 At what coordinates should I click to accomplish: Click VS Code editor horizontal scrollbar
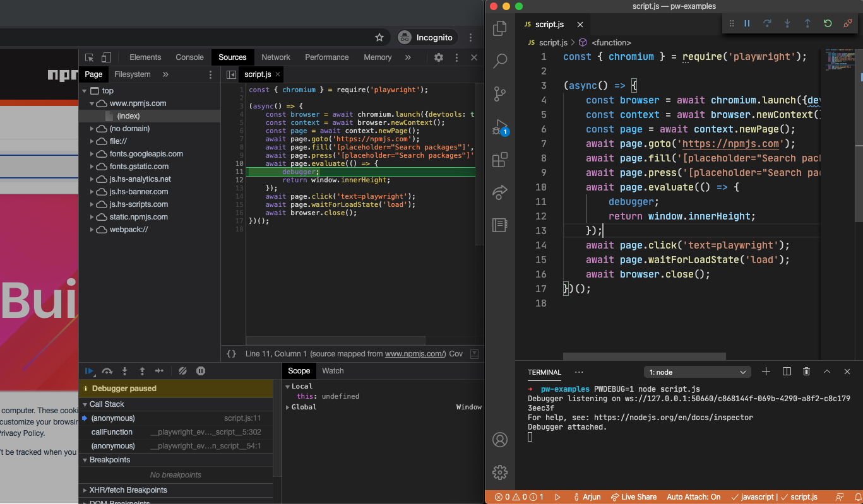click(644, 356)
